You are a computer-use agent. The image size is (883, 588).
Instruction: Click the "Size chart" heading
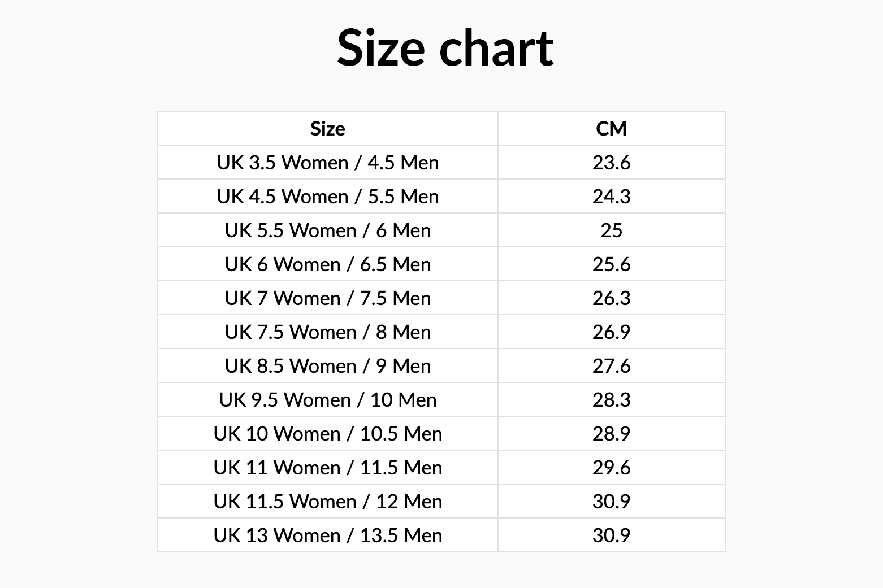[x=445, y=48]
